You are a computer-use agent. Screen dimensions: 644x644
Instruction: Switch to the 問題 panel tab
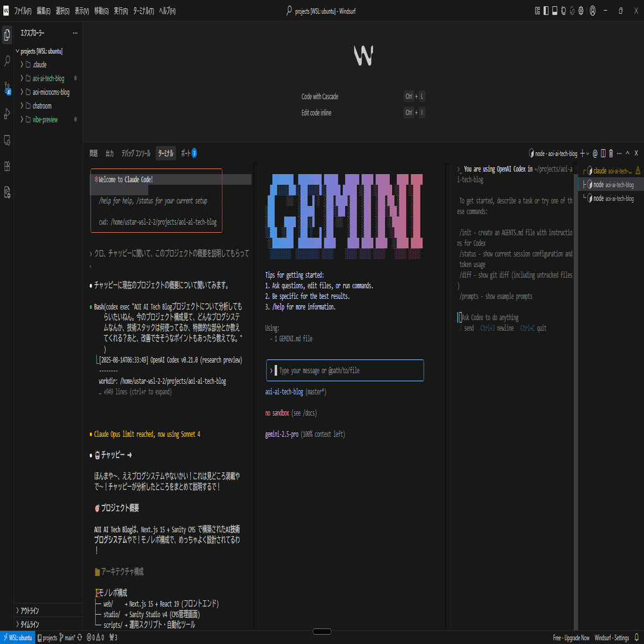coord(94,153)
